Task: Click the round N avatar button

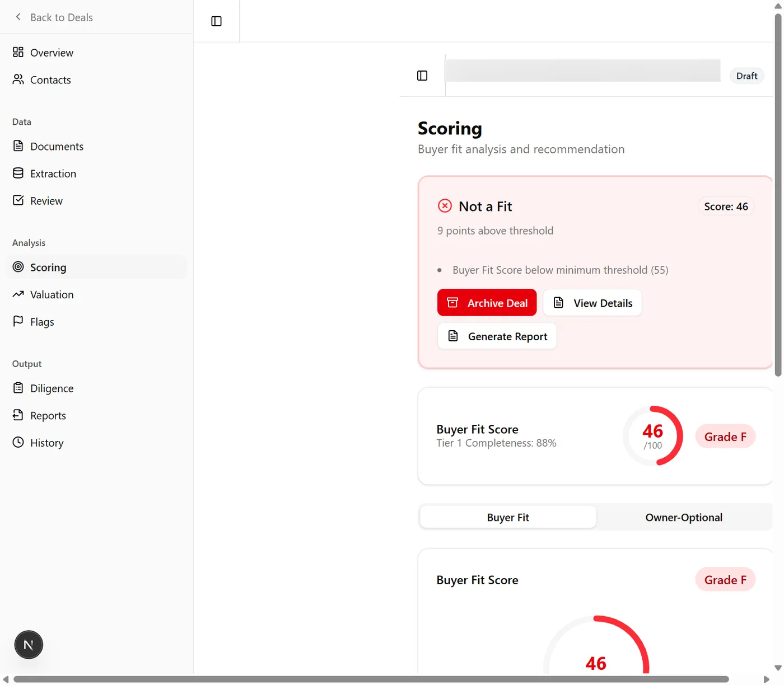Action: 29,645
